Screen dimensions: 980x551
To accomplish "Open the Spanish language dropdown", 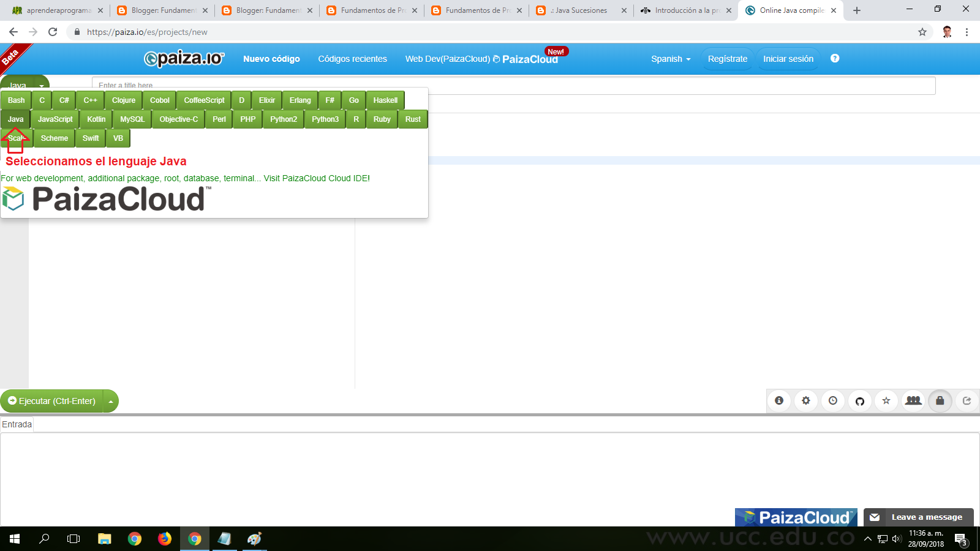I will coord(669,59).
